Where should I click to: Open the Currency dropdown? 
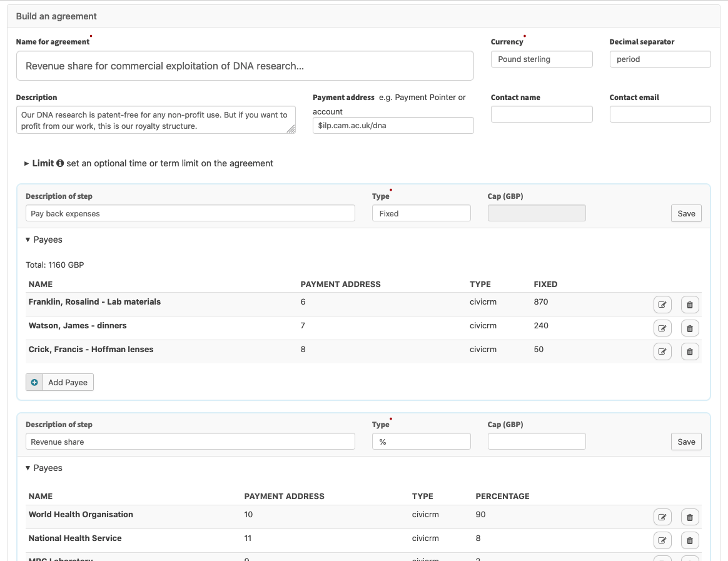(542, 59)
